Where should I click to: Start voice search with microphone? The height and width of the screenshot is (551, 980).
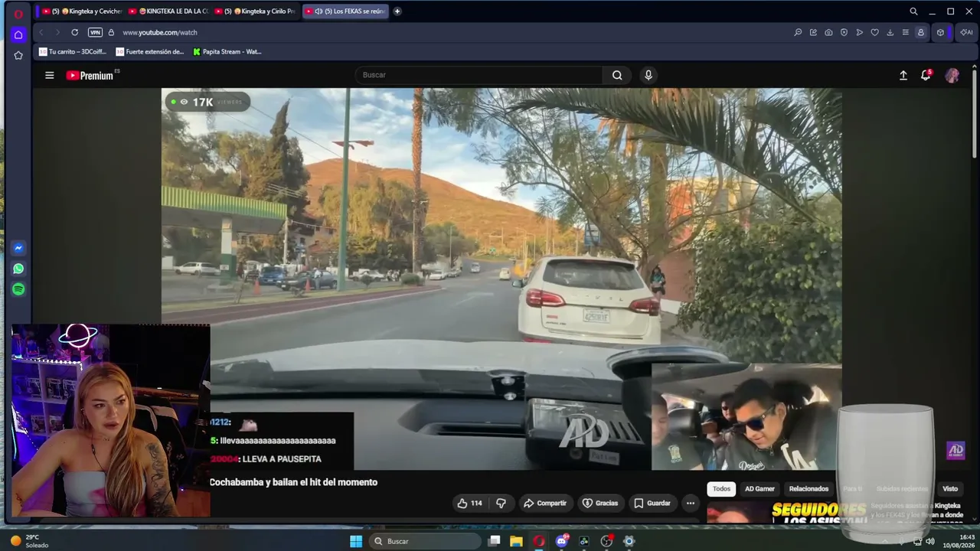click(648, 75)
